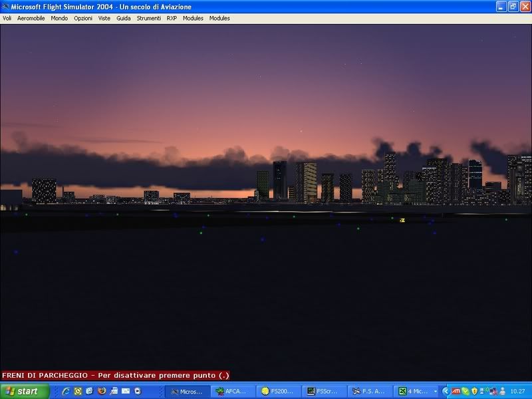Minimize the Flight Simulator window
This screenshot has width=532, height=399.
pos(501,7)
